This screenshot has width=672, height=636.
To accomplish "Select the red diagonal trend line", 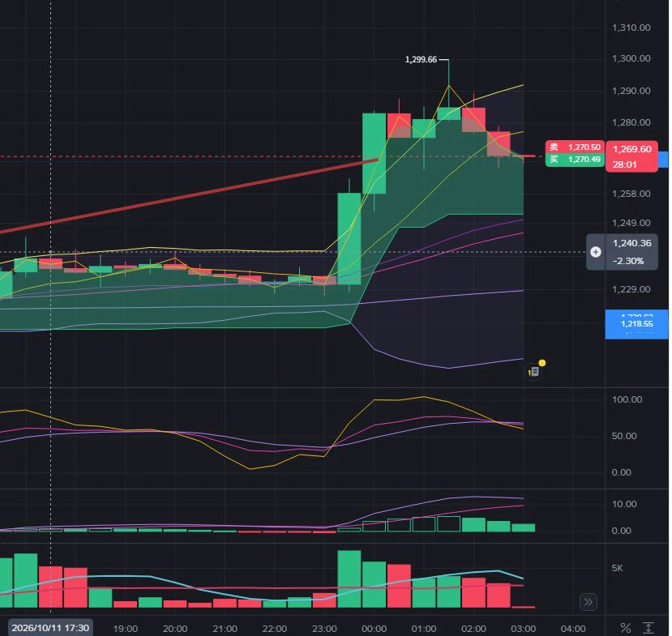I will click(x=189, y=196).
